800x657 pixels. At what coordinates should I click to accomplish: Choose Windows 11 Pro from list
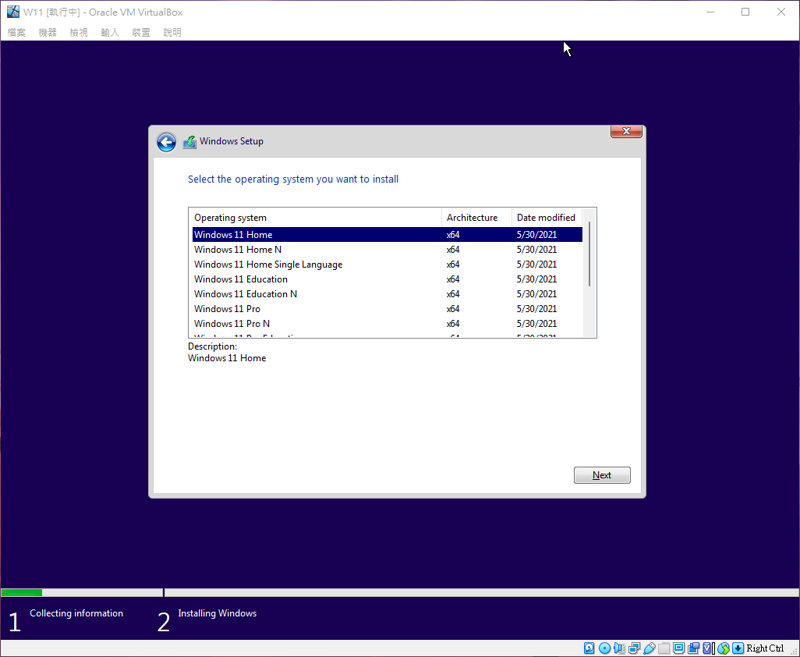[387, 309]
